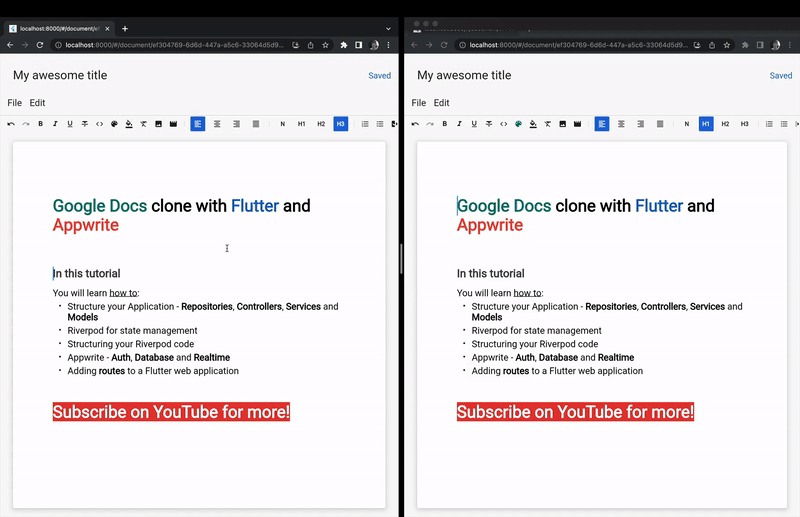
Task: Click Redo in the left window toolbar
Action: [26, 124]
